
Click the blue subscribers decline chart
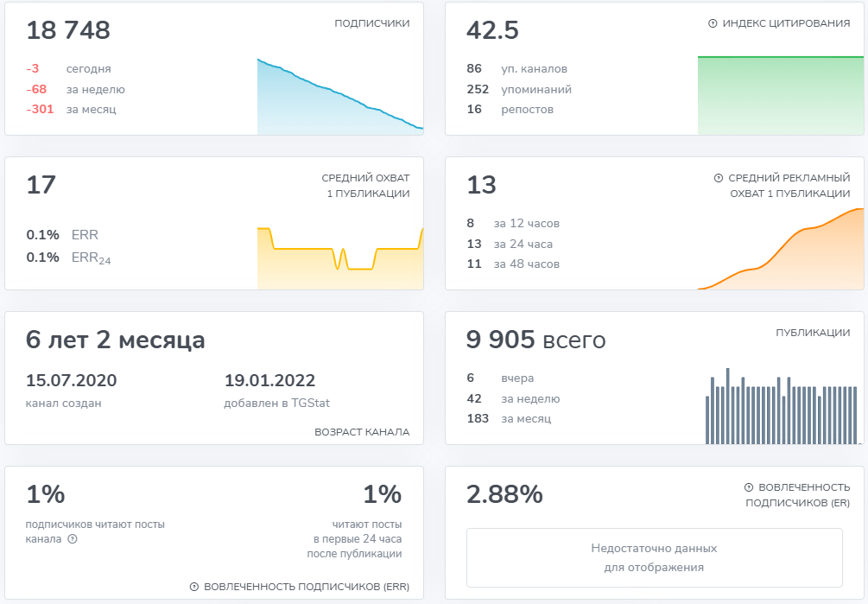click(x=340, y=96)
